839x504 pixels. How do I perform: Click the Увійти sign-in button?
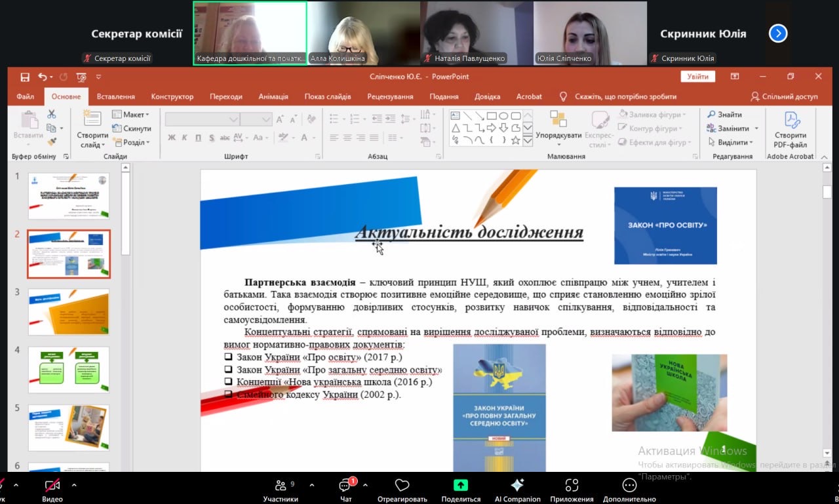pyautogui.click(x=697, y=77)
